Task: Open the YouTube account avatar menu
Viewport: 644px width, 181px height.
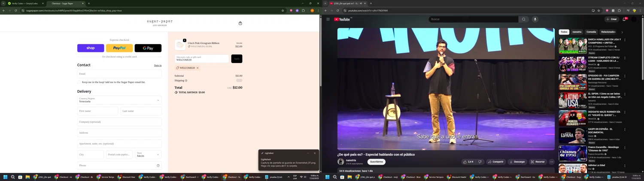Action: 634,19
